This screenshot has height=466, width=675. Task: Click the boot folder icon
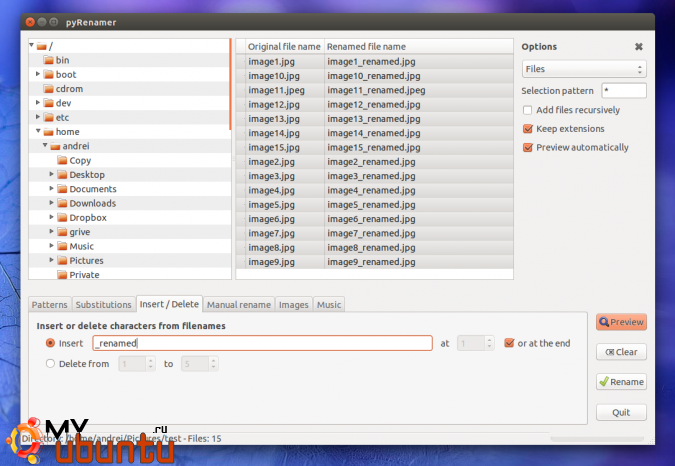[x=48, y=74]
